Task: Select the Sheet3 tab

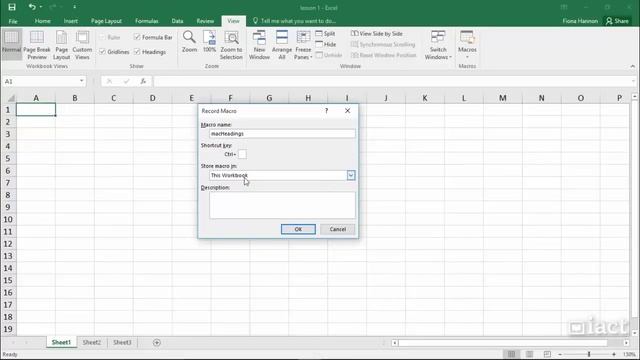Action: pos(122,342)
